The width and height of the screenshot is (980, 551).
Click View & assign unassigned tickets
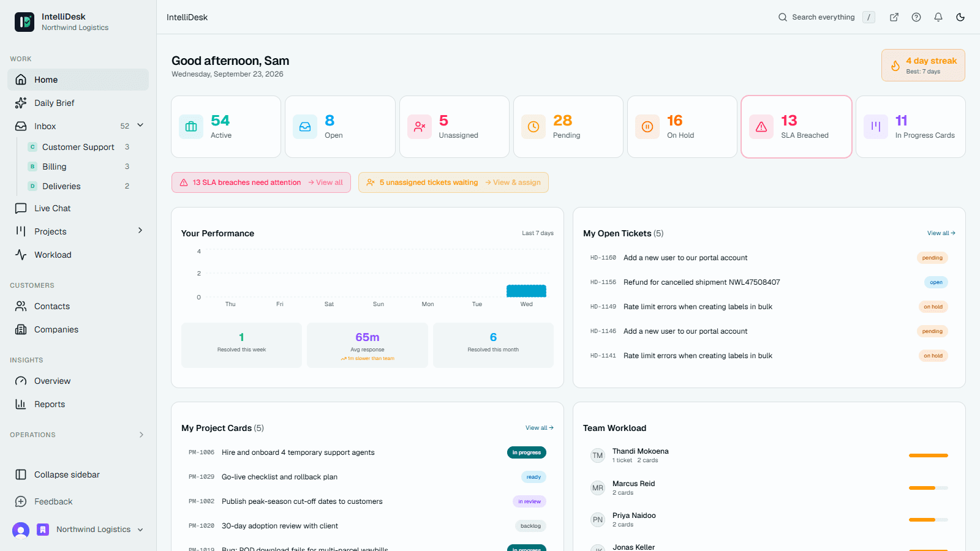[513, 182]
